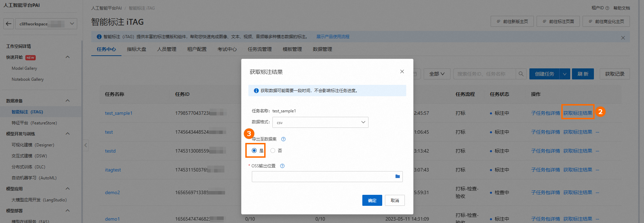The image size is (644, 223).
Task: Collapse the 模型开发与训练 sidebar section
Action: coord(68,134)
